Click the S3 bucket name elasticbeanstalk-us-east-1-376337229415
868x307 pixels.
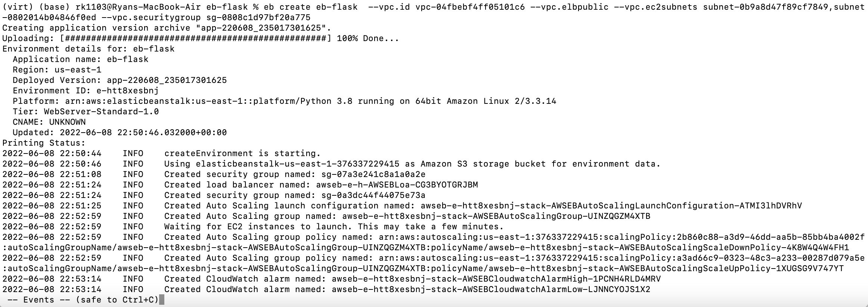point(297,164)
